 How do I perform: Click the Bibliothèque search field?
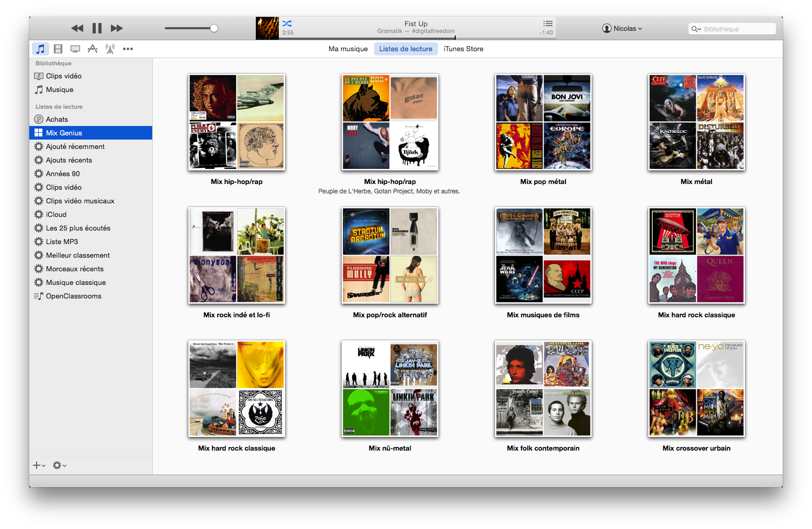pos(732,29)
